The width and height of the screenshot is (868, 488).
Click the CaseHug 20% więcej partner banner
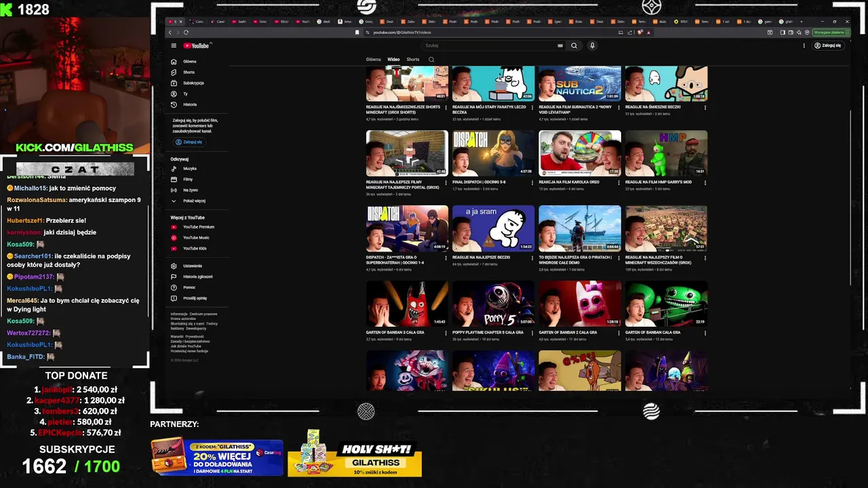pyautogui.click(x=217, y=457)
